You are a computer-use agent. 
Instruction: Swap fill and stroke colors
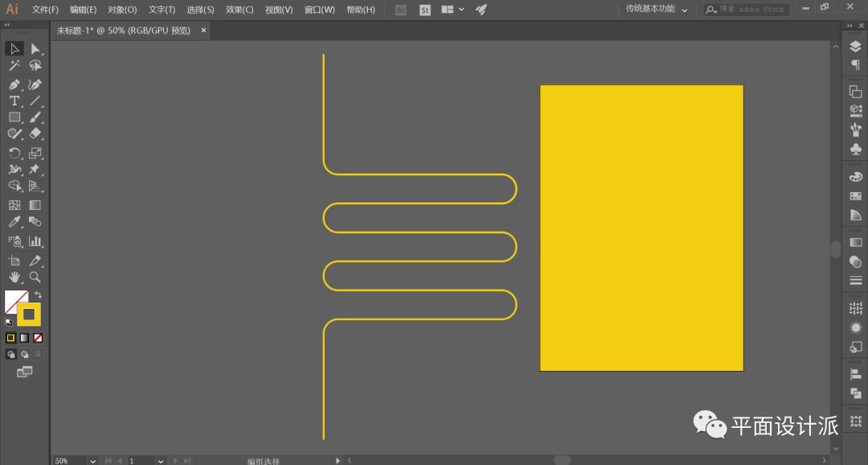coord(38,295)
